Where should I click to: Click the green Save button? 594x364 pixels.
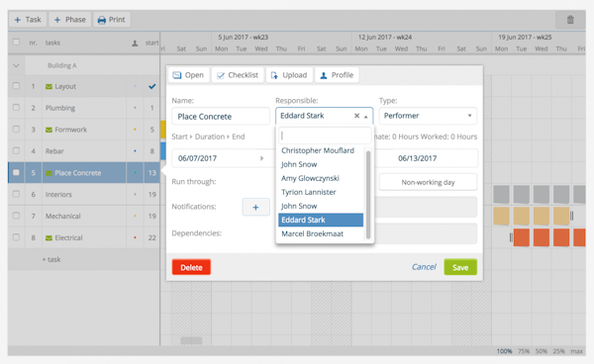tap(460, 267)
